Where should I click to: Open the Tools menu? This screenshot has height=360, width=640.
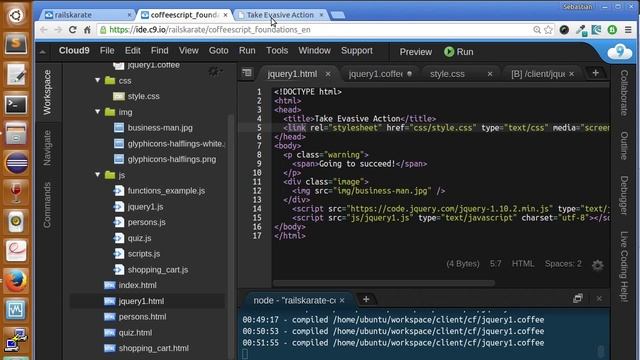tap(277, 51)
